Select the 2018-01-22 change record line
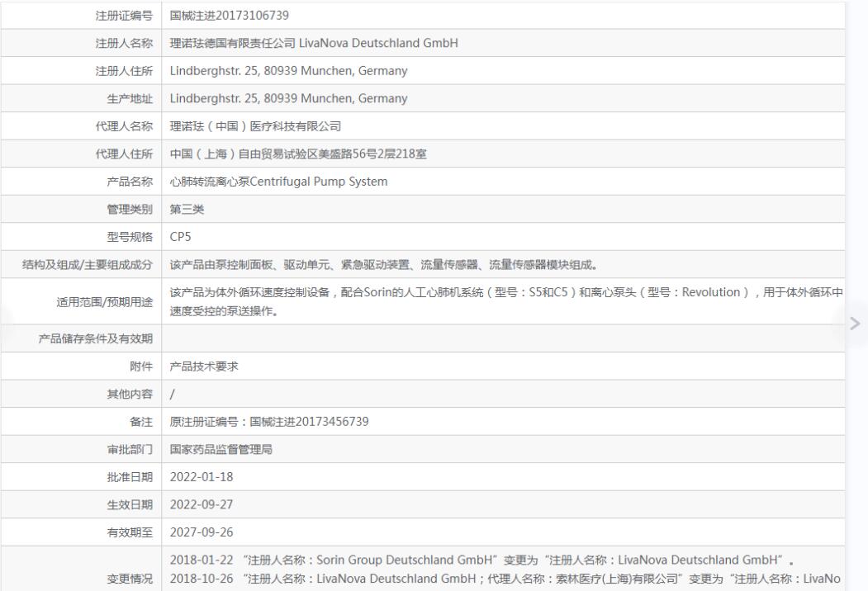This screenshot has height=591, width=868. click(x=481, y=560)
